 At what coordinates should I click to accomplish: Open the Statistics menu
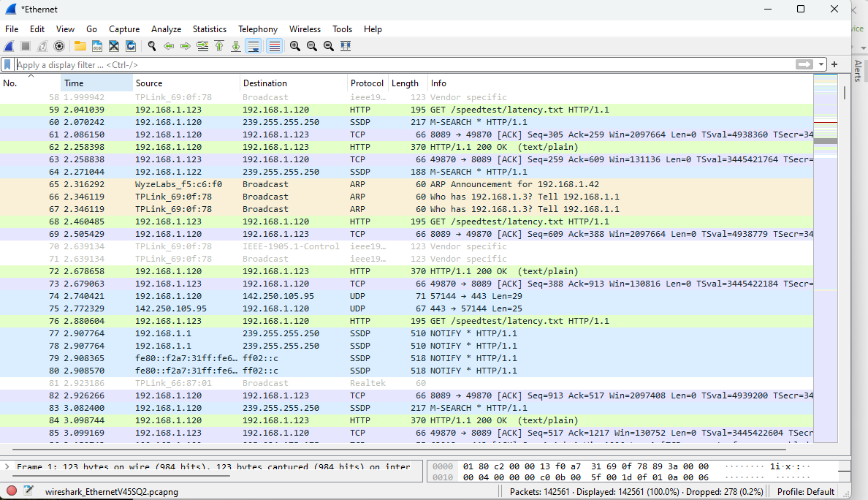pos(210,29)
